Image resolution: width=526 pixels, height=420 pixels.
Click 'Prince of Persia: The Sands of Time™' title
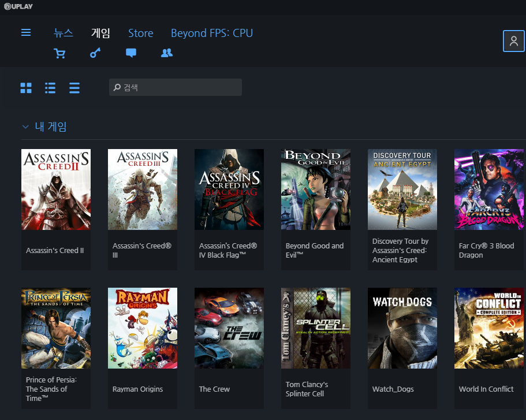[x=51, y=389]
